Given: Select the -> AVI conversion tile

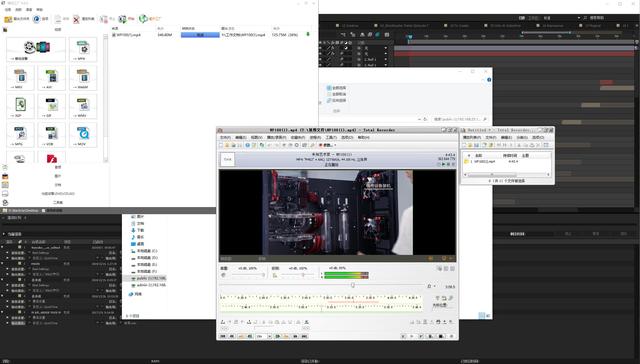Looking at the screenshot, I should click(51, 78).
